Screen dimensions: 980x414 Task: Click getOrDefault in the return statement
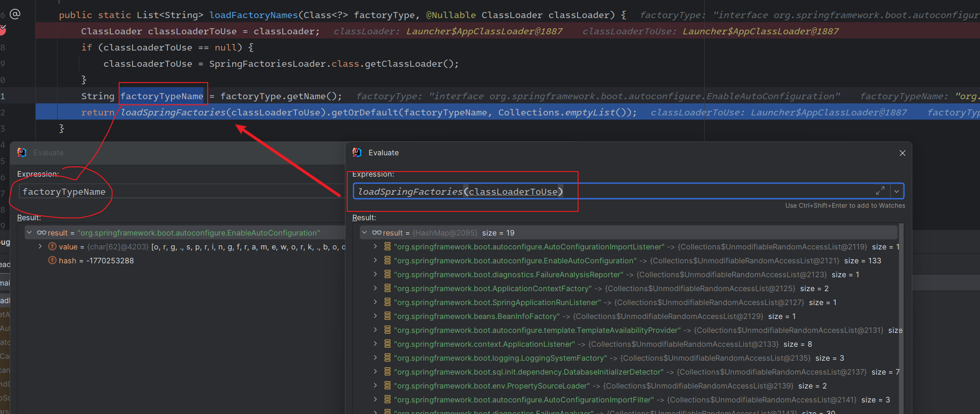coord(365,112)
